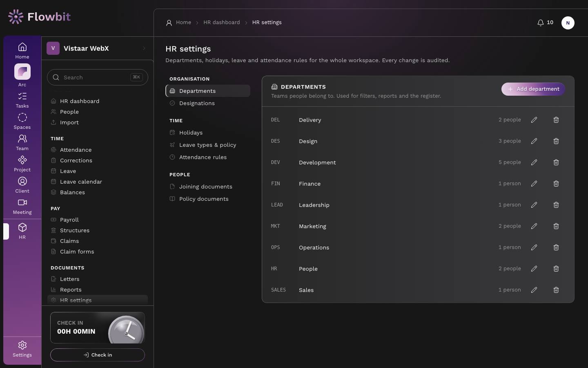Screen dimensions: 588x368
Task: Open Reports in the sidebar
Action: tap(98, 289)
